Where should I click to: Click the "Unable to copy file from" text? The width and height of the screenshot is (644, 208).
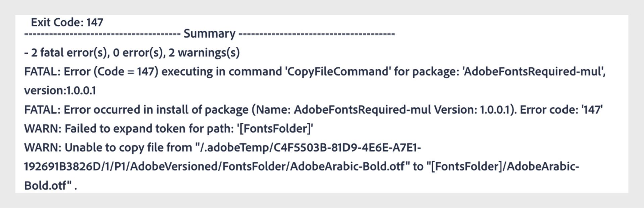point(128,148)
